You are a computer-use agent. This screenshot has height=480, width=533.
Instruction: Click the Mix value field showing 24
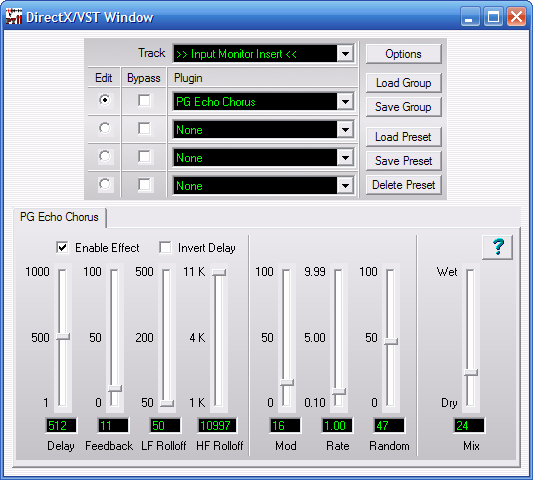pos(469,425)
